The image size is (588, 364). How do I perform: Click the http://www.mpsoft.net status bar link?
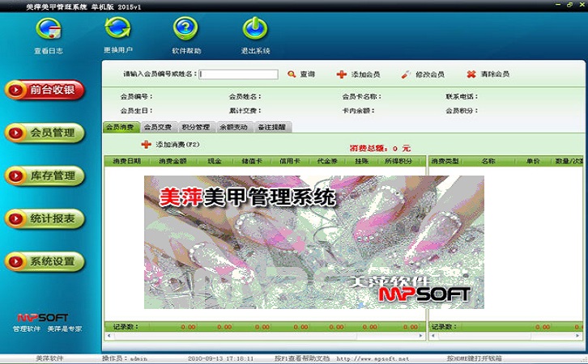click(x=373, y=358)
